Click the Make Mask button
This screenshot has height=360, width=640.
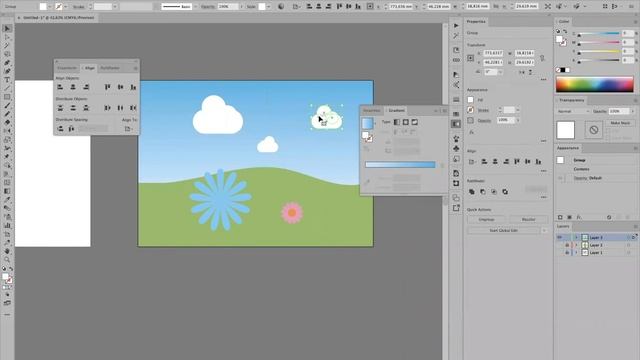pos(620,123)
